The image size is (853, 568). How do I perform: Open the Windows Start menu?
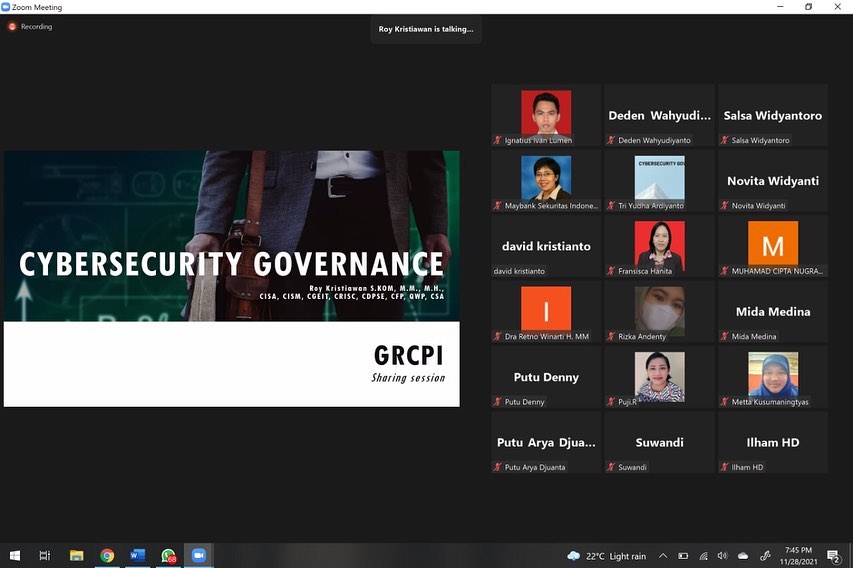15,556
